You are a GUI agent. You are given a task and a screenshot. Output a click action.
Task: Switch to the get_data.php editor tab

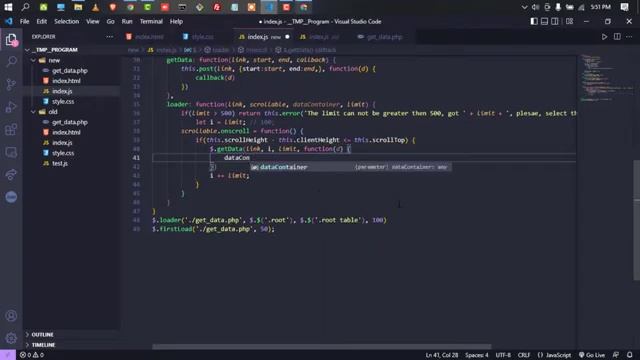click(x=384, y=37)
